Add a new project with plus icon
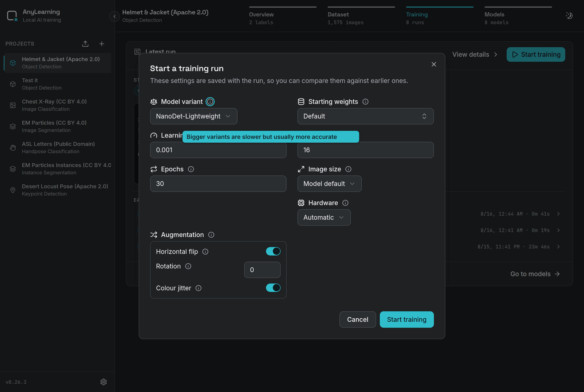This screenshot has height=392, width=584. click(102, 44)
